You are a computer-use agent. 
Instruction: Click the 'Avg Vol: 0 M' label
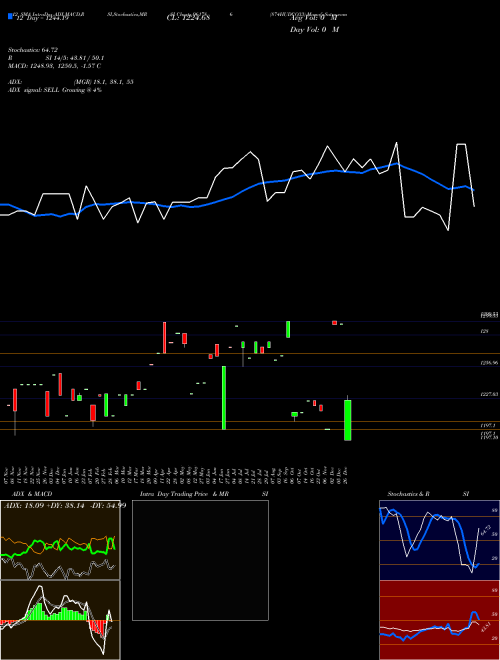pyautogui.click(x=314, y=18)
